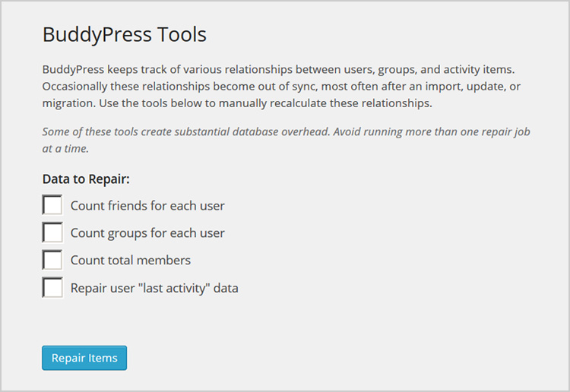Select the "Count friends for each user" label text
Screen dimensions: 570x392
[x=147, y=206]
